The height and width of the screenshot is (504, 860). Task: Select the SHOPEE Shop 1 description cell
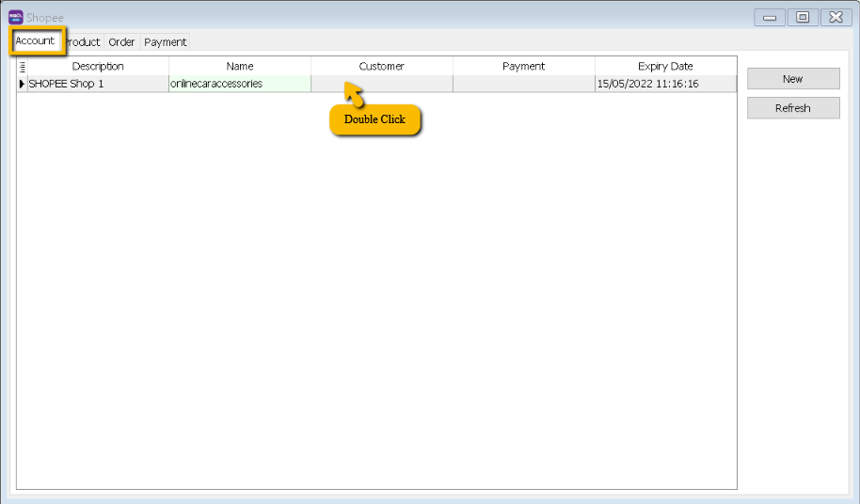click(x=98, y=84)
